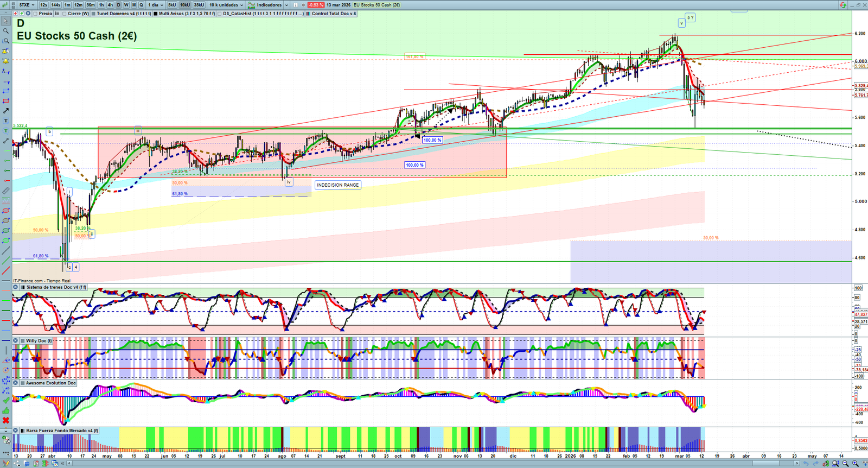Click the share icon in bottom toolbar

point(16,463)
